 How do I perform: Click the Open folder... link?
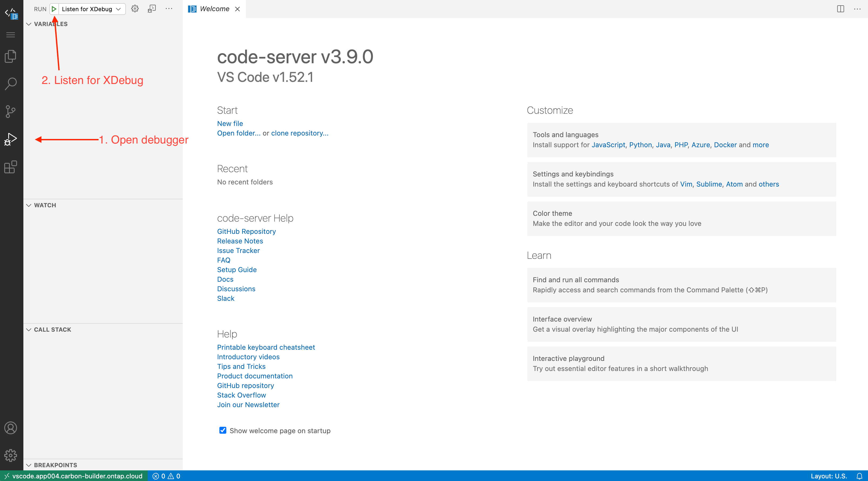tap(239, 133)
